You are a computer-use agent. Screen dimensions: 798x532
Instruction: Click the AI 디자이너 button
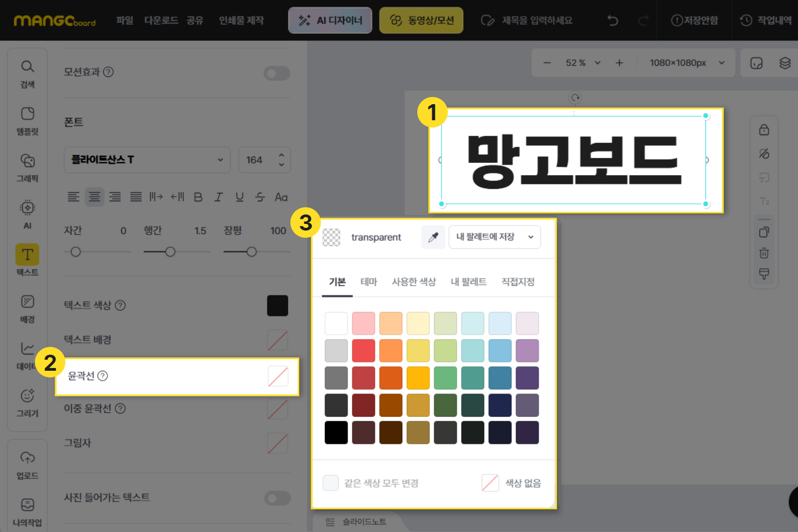coord(330,21)
